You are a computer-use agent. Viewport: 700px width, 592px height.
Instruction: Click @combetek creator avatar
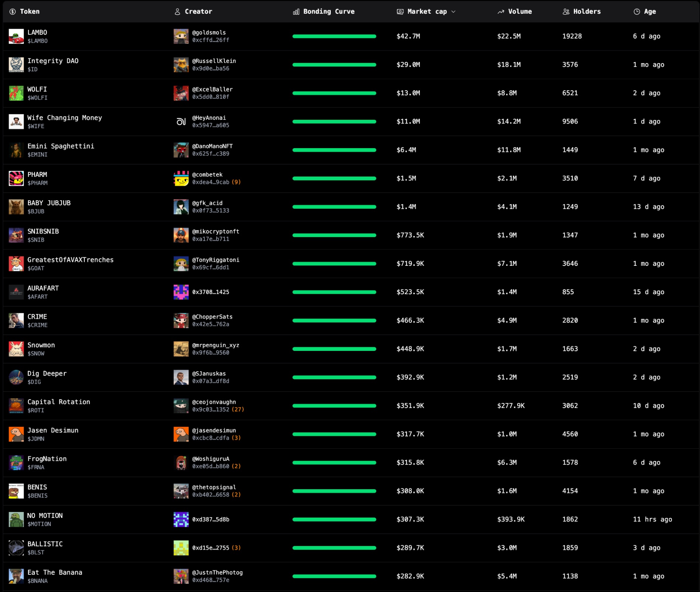click(x=181, y=178)
